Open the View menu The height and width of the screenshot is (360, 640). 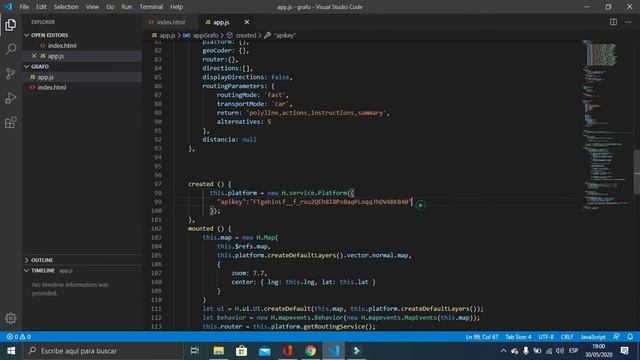coord(92,7)
